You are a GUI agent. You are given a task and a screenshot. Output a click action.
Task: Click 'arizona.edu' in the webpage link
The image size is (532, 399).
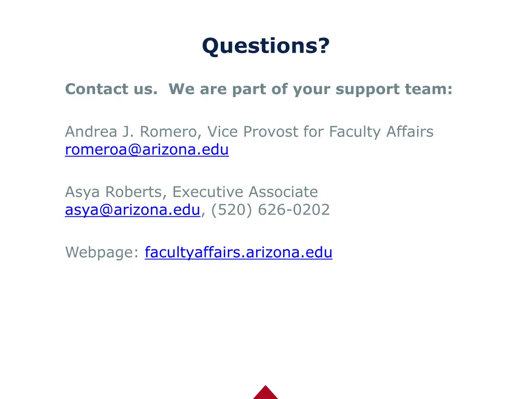289,252
